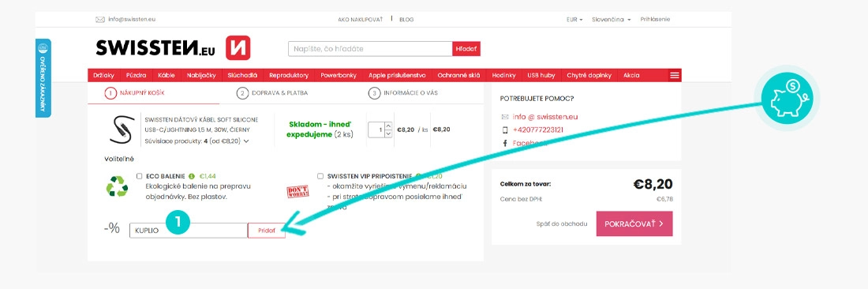Viewport: 868px width, 289px height.
Task: Open the Apple príslušenstvo category
Action: pyautogui.click(x=397, y=75)
